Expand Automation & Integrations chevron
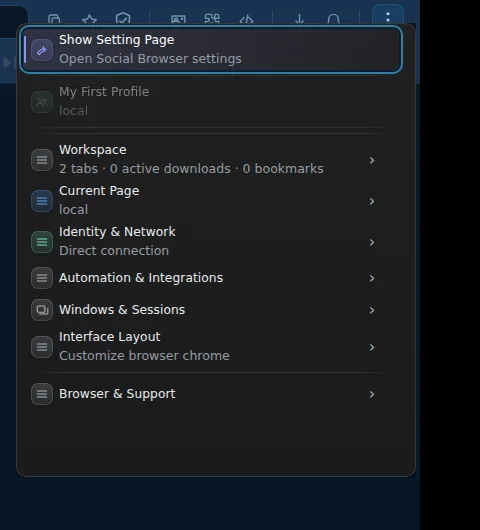This screenshot has width=480, height=530. (372, 278)
